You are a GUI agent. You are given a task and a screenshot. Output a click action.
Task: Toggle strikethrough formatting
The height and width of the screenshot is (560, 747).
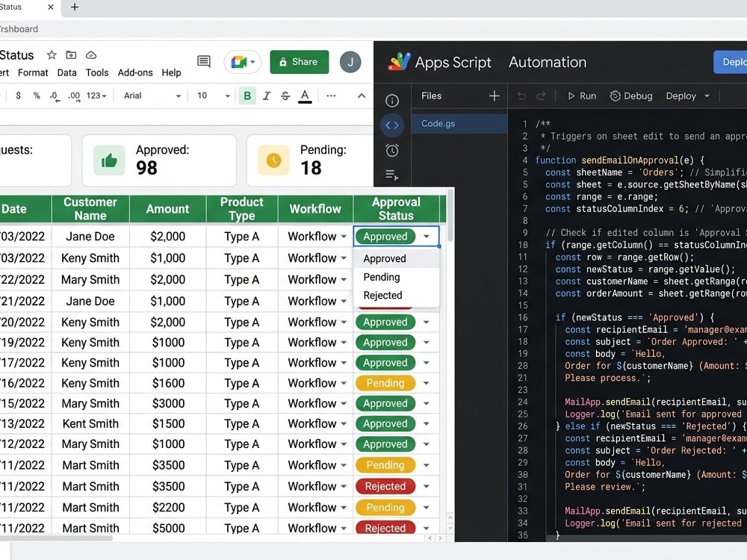pyautogui.click(x=285, y=96)
